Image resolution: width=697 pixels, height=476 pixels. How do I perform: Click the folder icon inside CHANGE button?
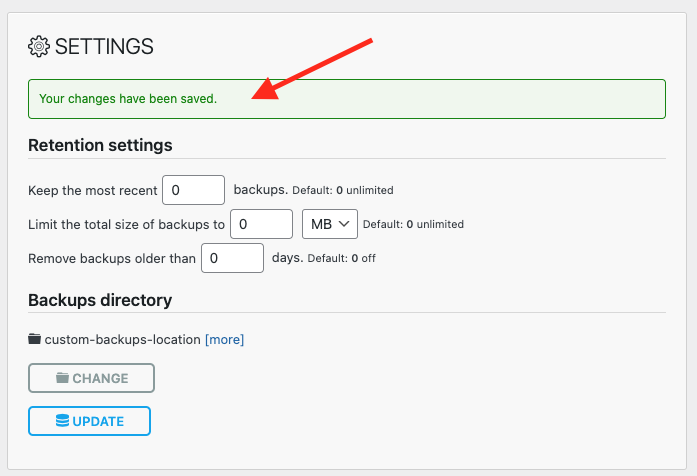click(x=62, y=378)
